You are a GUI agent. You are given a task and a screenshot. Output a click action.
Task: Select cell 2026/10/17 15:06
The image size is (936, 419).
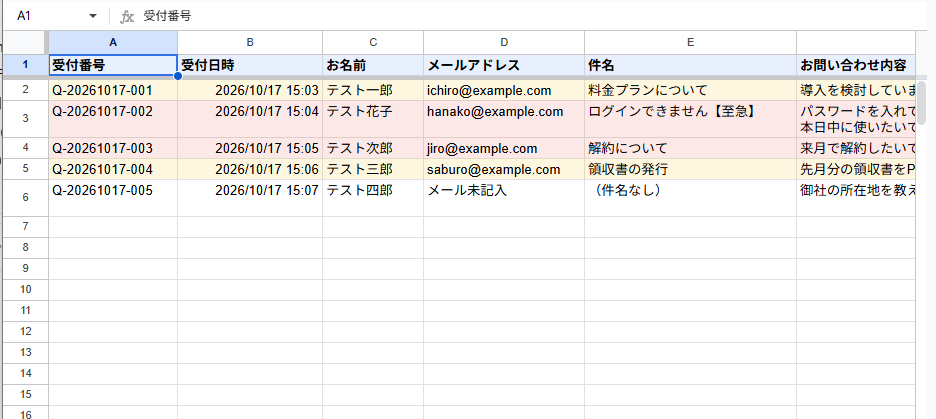250,169
